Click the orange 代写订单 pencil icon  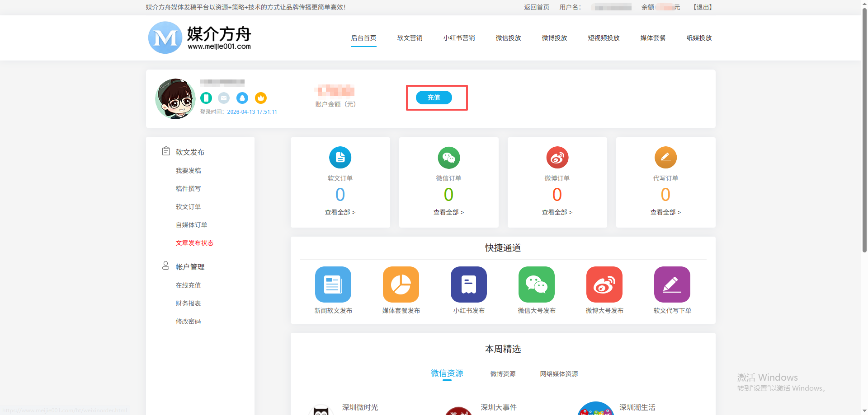pyautogui.click(x=665, y=158)
